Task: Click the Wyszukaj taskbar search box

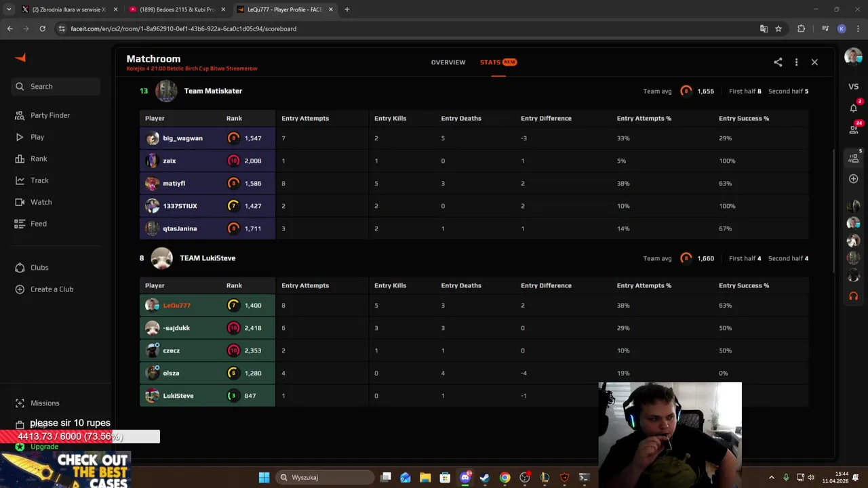Action: pos(325,477)
